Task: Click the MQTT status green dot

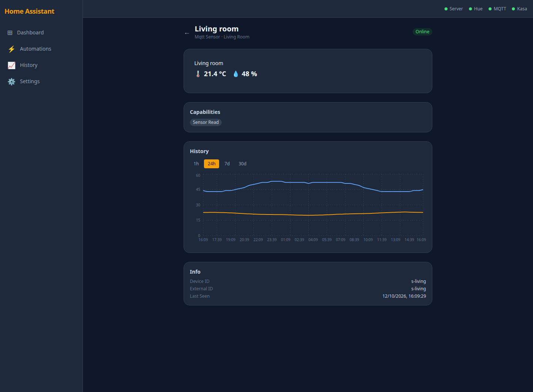Action: point(490,9)
